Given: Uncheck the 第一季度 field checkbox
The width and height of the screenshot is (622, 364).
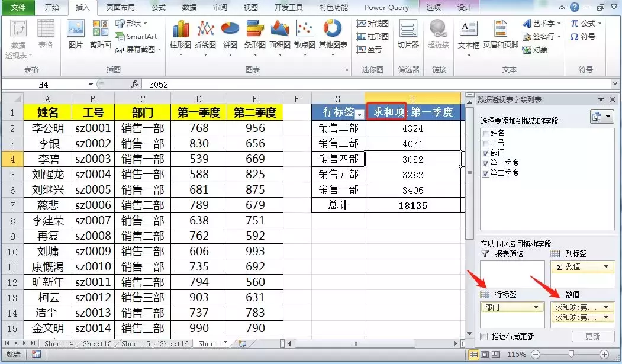Looking at the screenshot, I should (x=485, y=163).
